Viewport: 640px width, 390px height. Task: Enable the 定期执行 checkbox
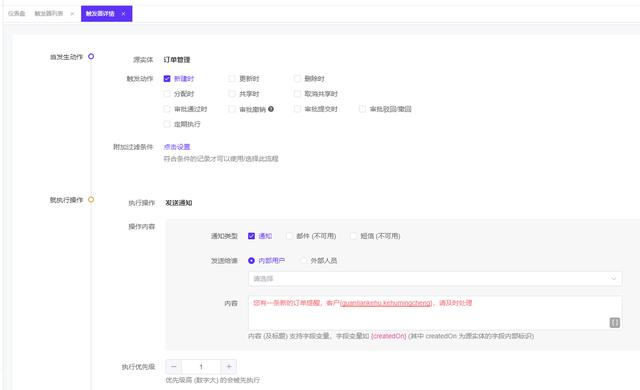click(167, 124)
